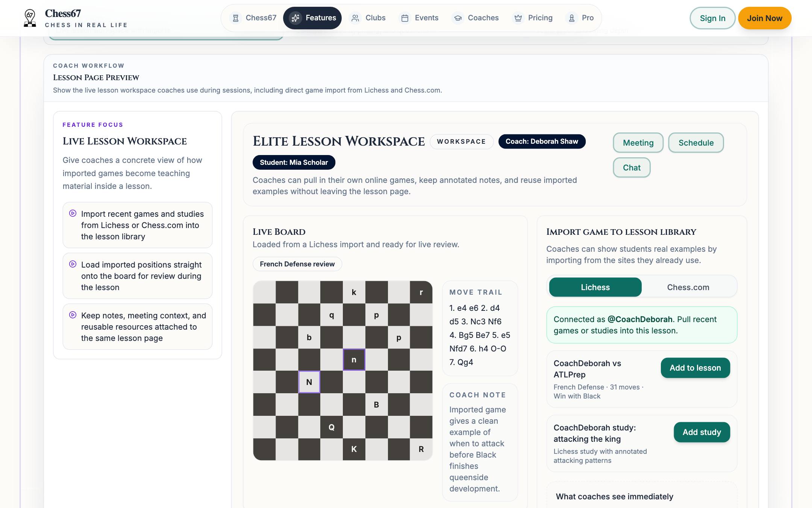Image resolution: width=812 pixels, height=508 pixels.
Task: Click the '7. Qg4' move text
Action: (461, 362)
